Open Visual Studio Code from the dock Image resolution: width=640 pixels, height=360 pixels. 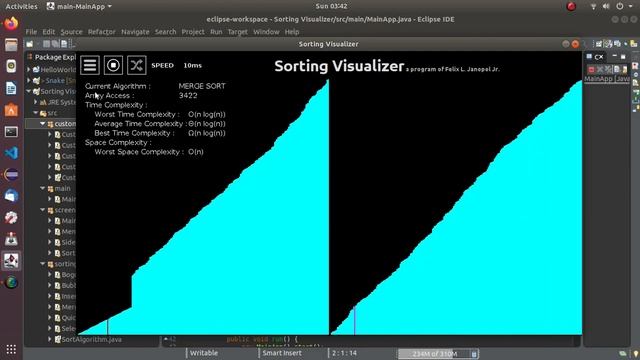[x=11, y=153]
